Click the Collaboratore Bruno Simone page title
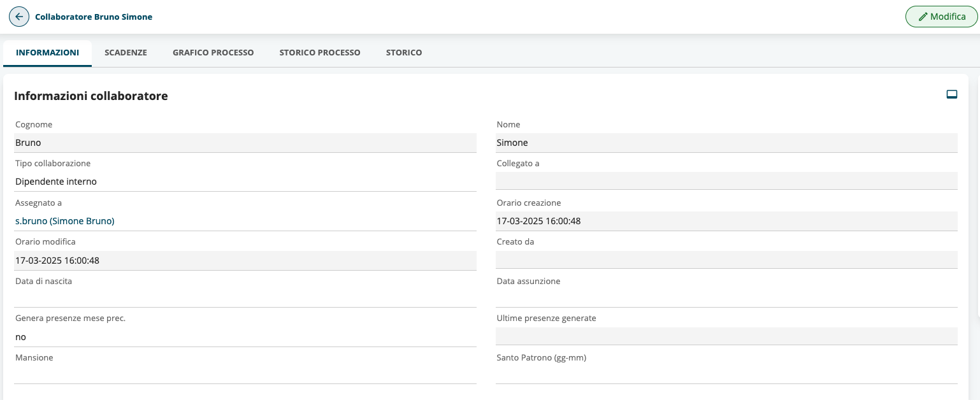980x400 pixels. 94,17
